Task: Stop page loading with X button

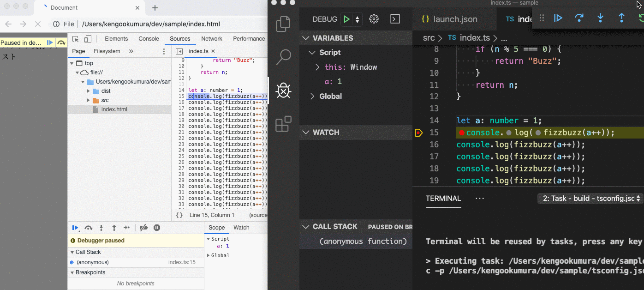Action: tap(38, 24)
